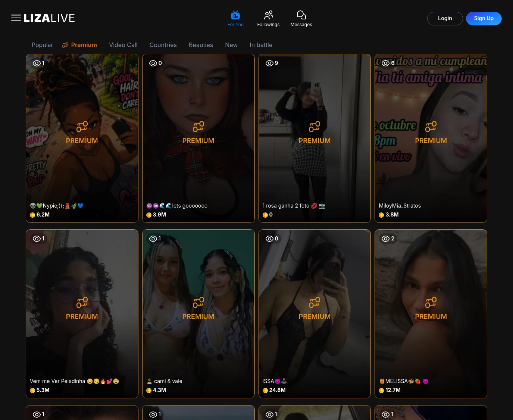Click the For You TV icon
Screen dimensions: 513x420
pos(235,15)
